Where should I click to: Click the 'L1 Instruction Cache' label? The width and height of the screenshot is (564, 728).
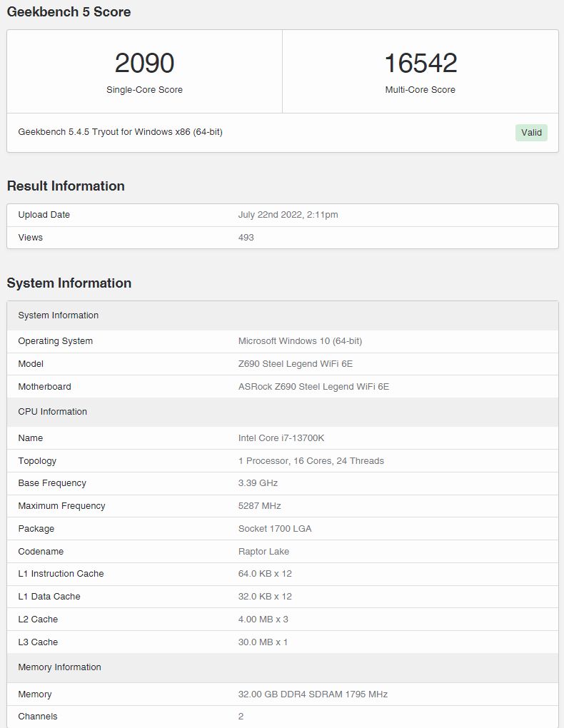(x=61, y=573)
